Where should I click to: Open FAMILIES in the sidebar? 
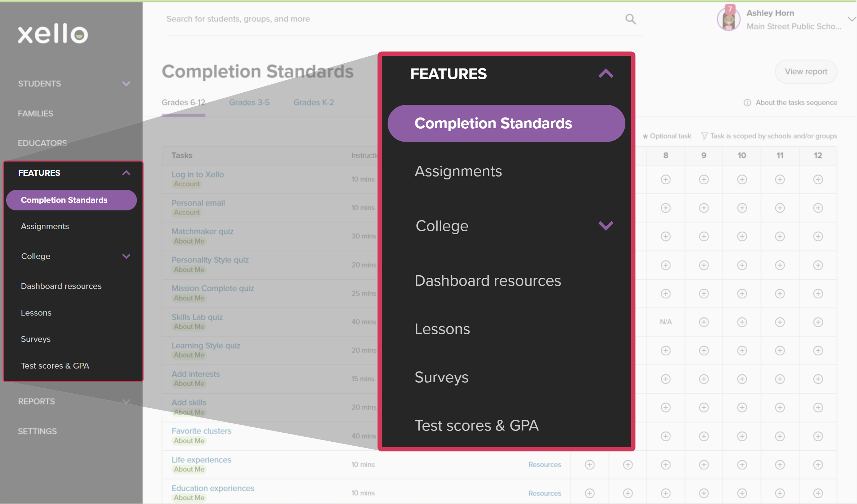(x=35, y=113)
